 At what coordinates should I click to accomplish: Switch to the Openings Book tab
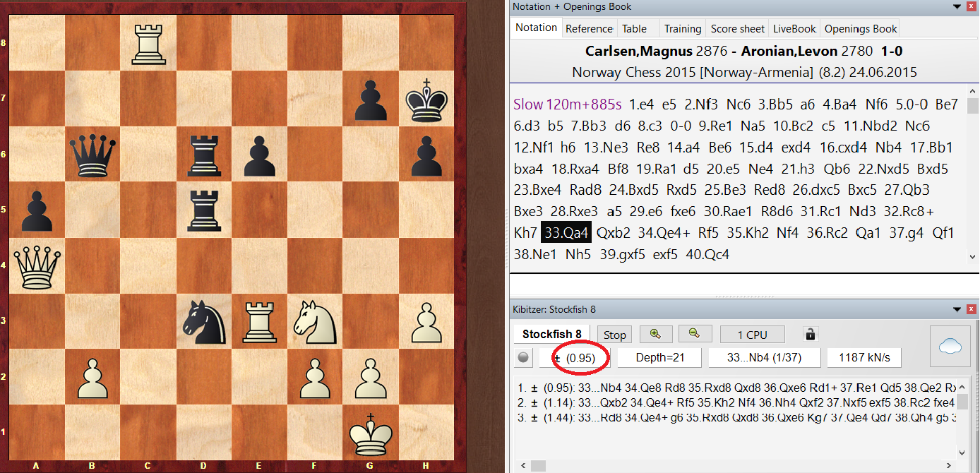(861, 29)
